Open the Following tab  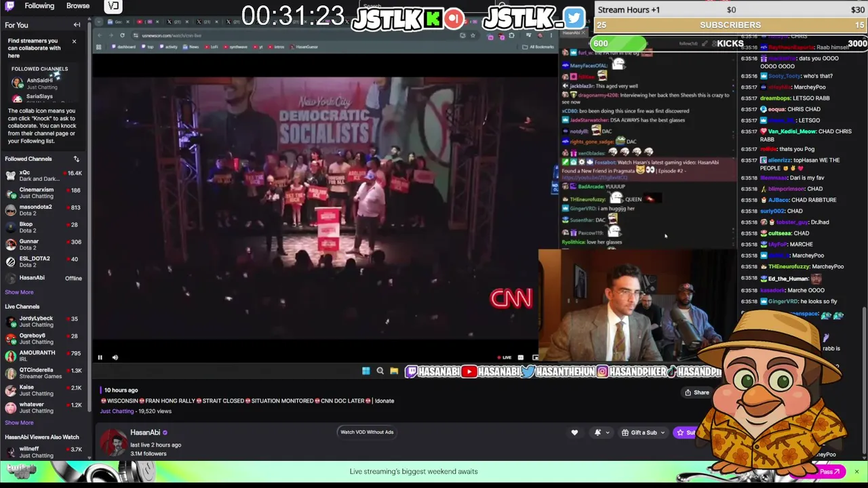pyautogui.click(x=39, y=5)
